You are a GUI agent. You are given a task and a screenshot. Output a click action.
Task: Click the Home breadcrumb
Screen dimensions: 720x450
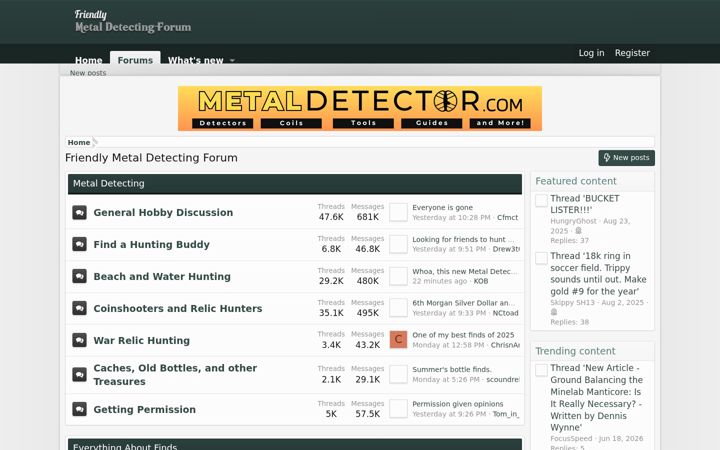[79, 142]
